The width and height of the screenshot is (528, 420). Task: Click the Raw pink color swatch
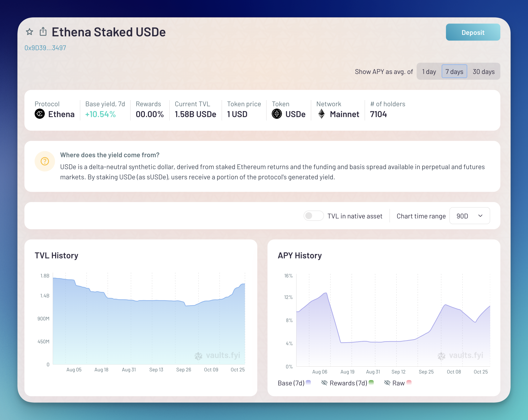409,382
